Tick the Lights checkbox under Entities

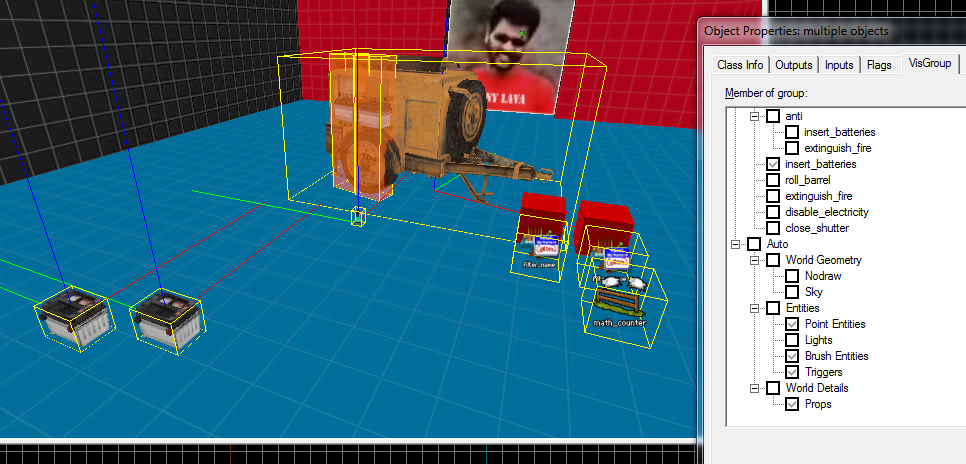[x=792, y=340]
